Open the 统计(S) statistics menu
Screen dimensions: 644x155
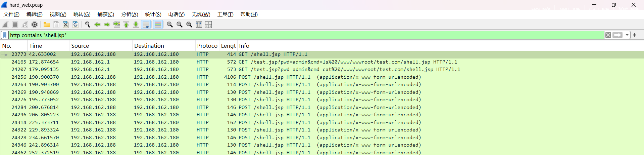click(153, 14)
